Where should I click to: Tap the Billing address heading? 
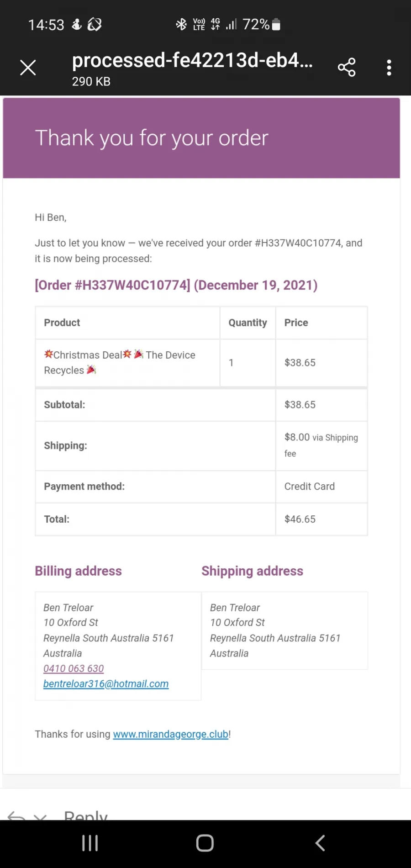click(x=79, y=571)
